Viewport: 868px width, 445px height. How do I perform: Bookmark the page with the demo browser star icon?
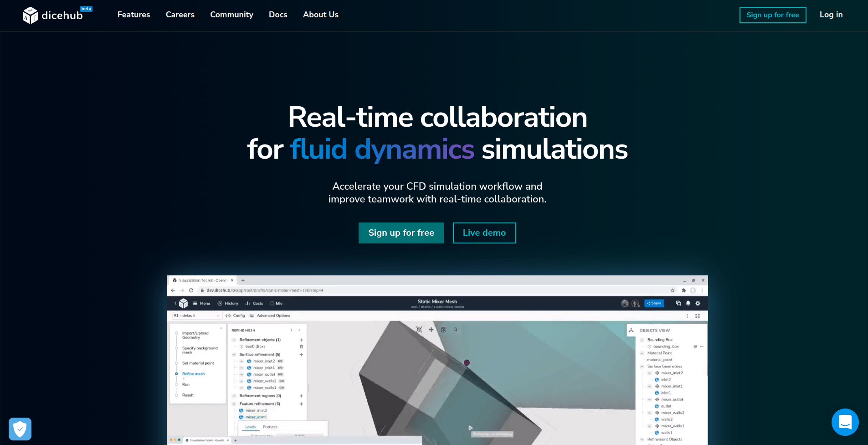[x=673, y=290]
